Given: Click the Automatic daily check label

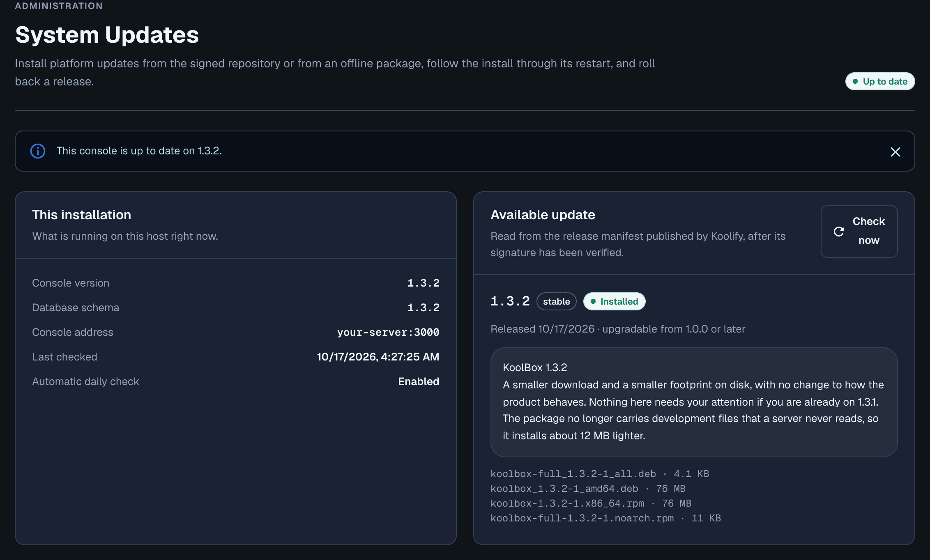Looking at the screenshot, I should coord(85,381).
